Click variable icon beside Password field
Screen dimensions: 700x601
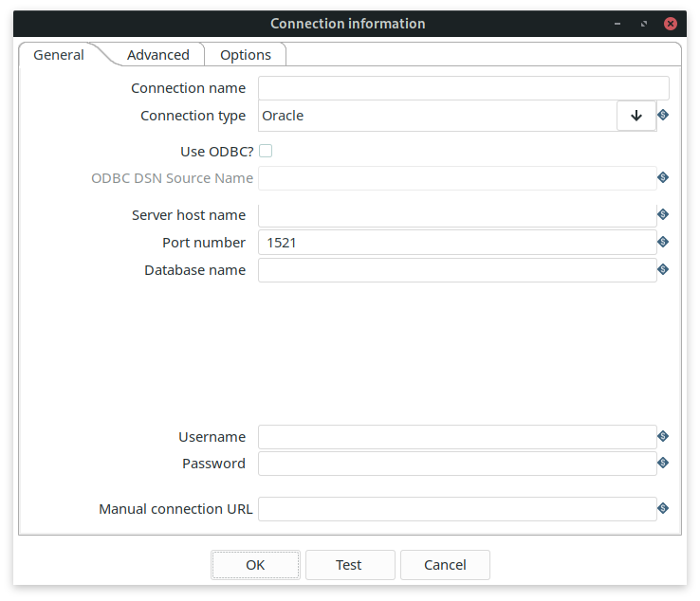click(663, 464)
